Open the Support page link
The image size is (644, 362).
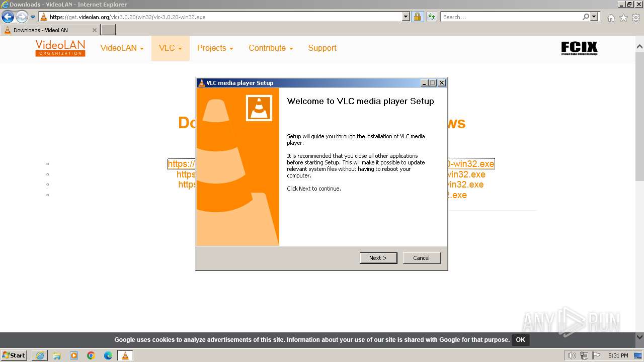coord(322,48)
